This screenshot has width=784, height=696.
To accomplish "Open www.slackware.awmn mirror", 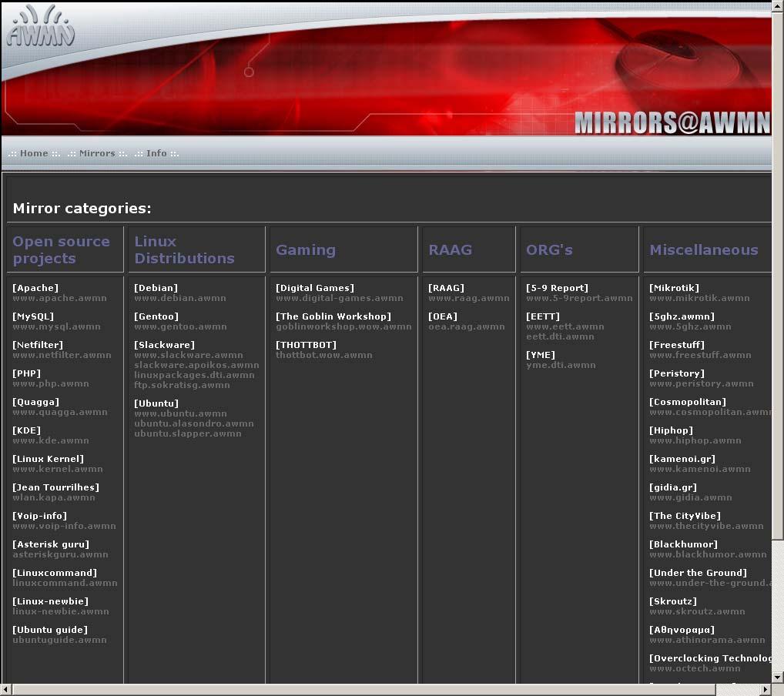I will (189, 355).
